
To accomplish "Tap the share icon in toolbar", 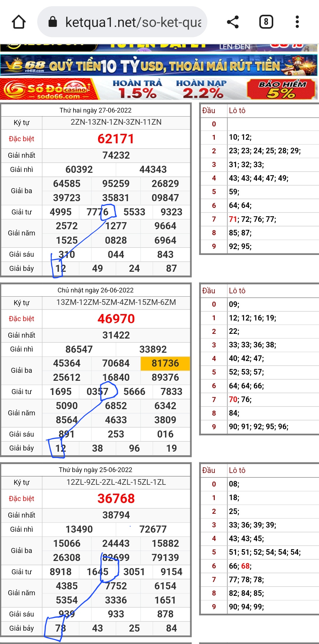I will point(233,22).
